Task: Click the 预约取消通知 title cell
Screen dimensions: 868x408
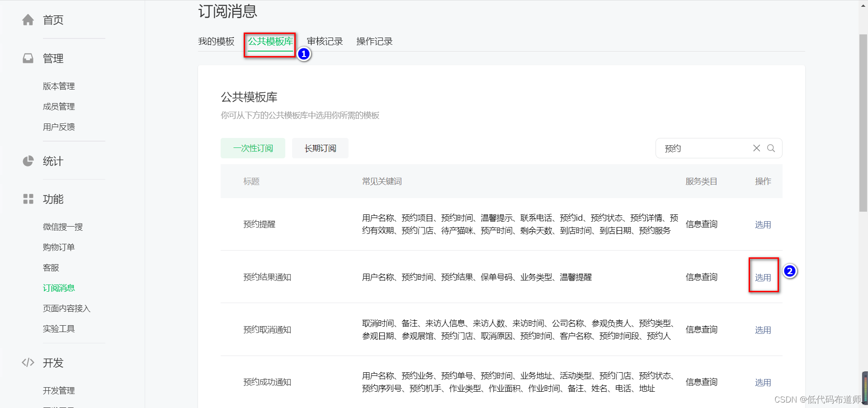Action: coord(267,329)
